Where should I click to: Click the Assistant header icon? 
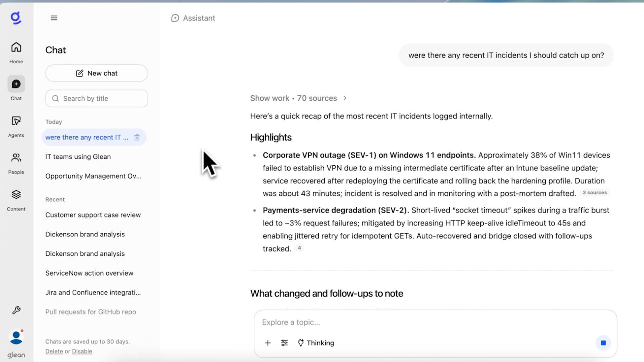tap(175, 18)
